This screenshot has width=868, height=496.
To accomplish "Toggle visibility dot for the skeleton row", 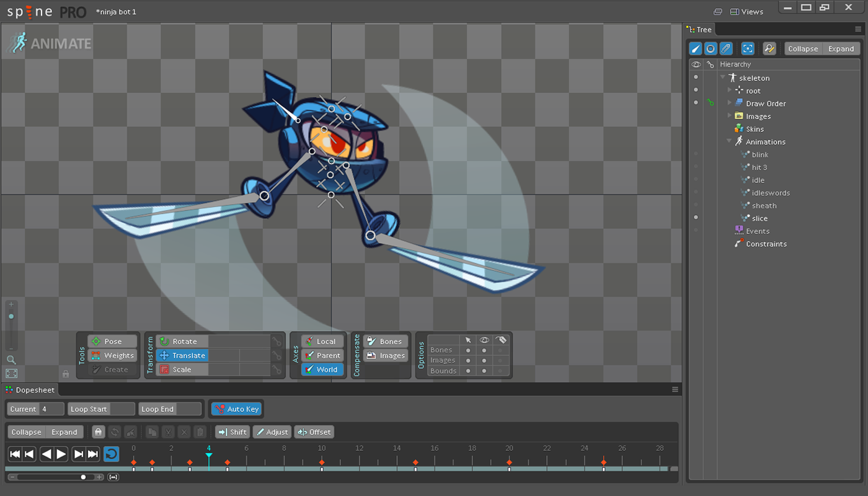I will click(696, 77).
